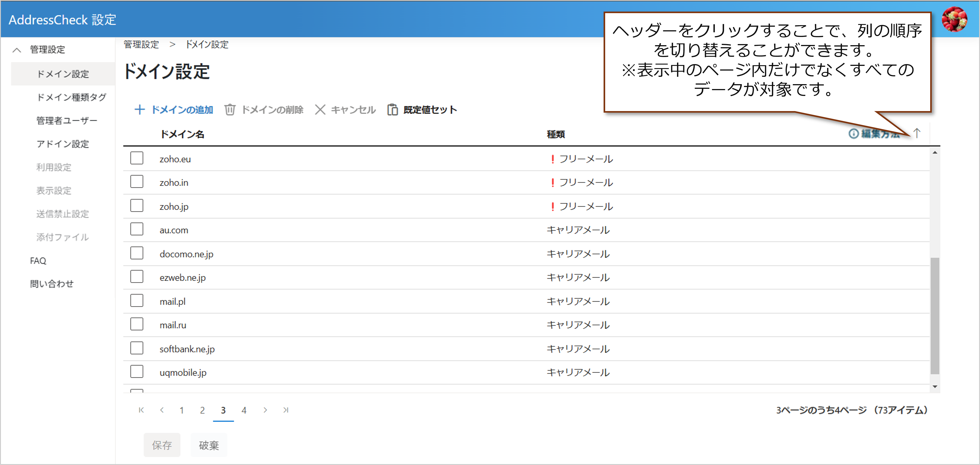This screenshot has height=465, width=980.
Task: Switch to page 4 of results
Action: click(244, 410)
